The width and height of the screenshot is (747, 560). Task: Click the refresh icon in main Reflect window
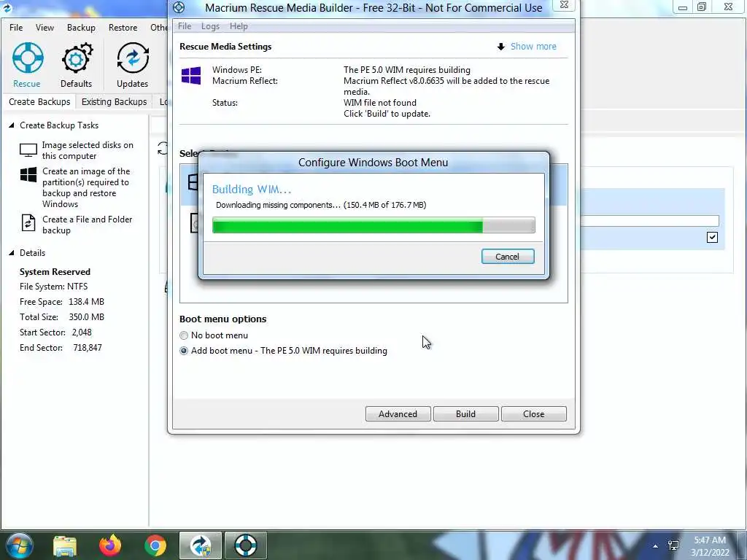163,149
